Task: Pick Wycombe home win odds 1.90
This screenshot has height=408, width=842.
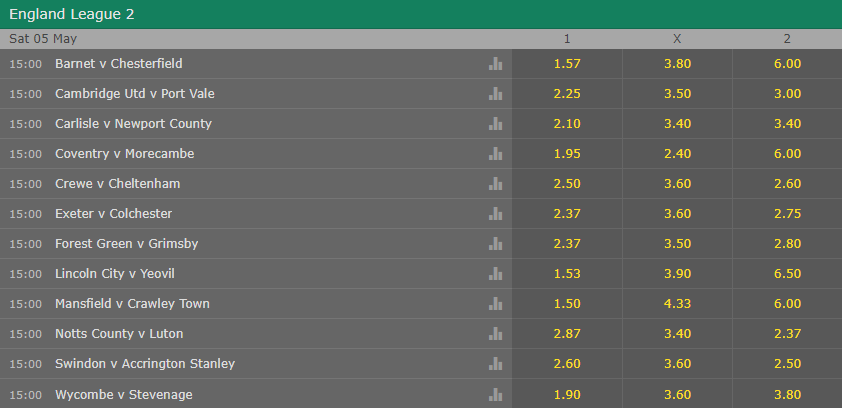Action: pyautogui.click(x=567, y=395)
